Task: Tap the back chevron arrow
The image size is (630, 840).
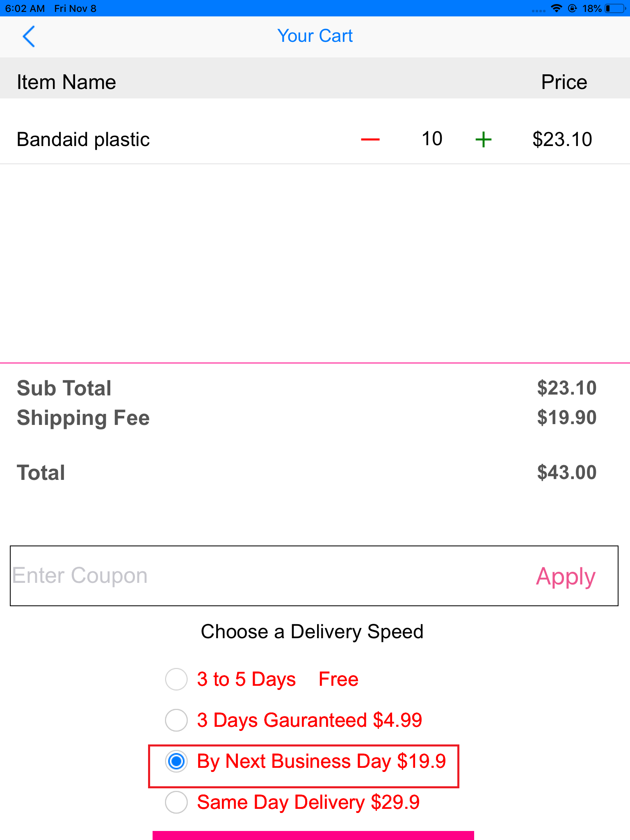Action: point(29,37)
